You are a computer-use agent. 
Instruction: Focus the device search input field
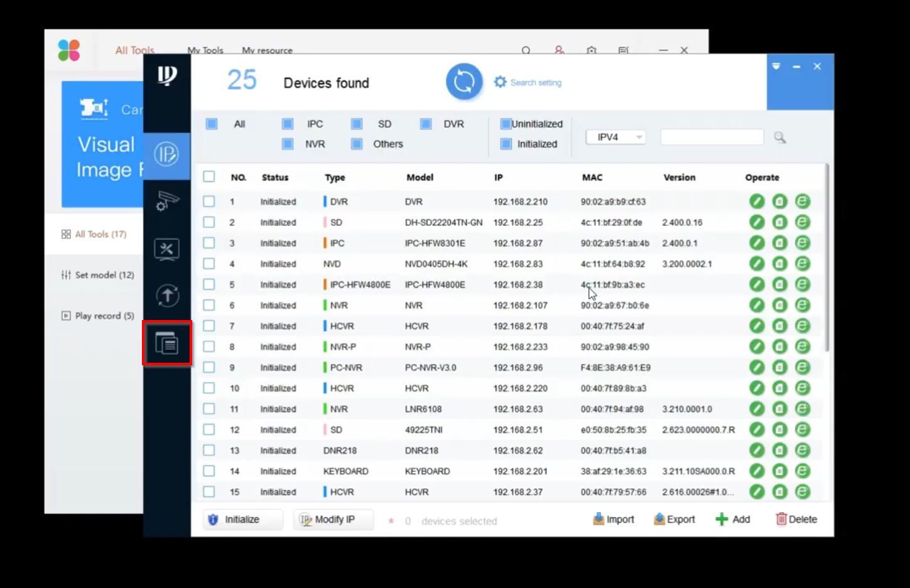[x=712, y=137]
